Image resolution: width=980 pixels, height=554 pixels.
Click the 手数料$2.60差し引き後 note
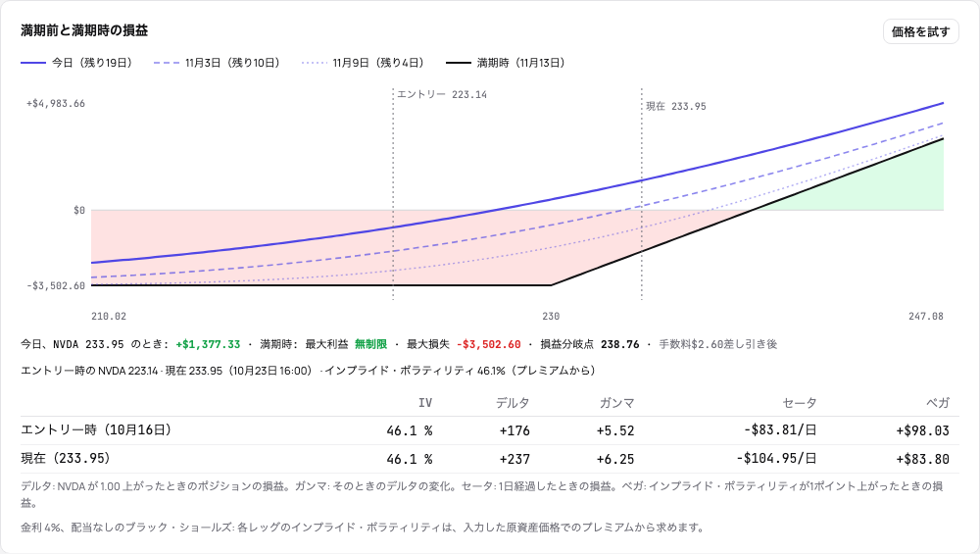pos(718,344)
